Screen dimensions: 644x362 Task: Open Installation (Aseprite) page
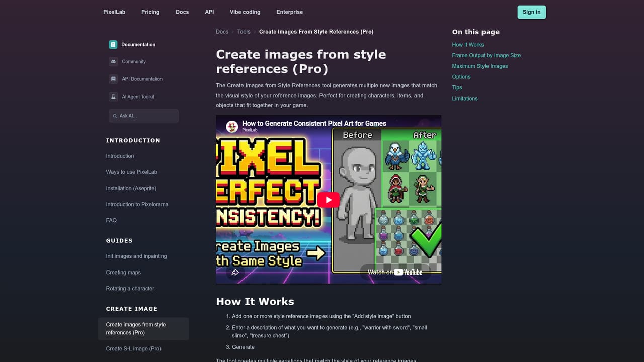click(131, 189)
